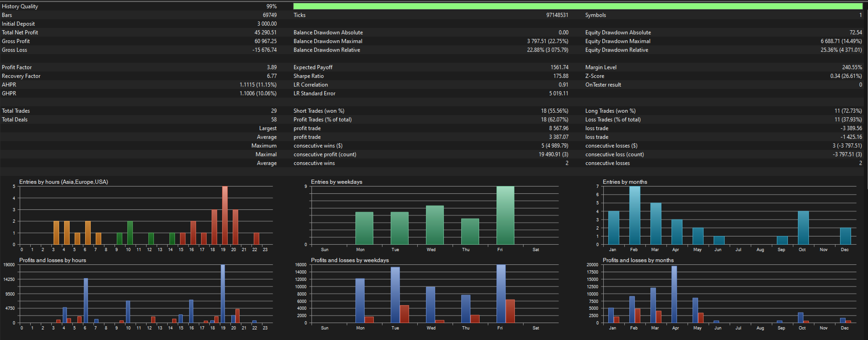Click Balance Drawdown Maximal value 3 797.51 (22.75%)
The height and width of the screenshot is (340, 868).
(x=548, y=41)
